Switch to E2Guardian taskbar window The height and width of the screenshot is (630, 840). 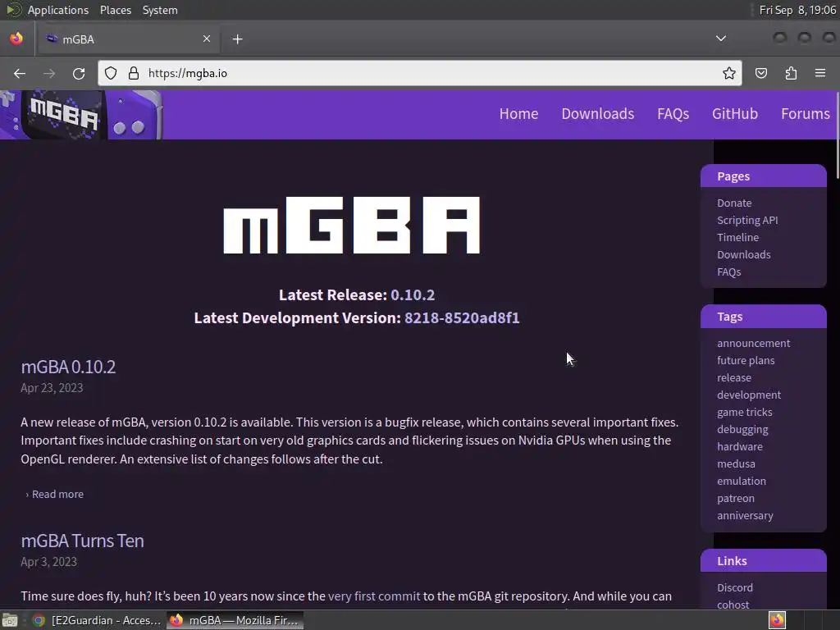tap(97, 620)
